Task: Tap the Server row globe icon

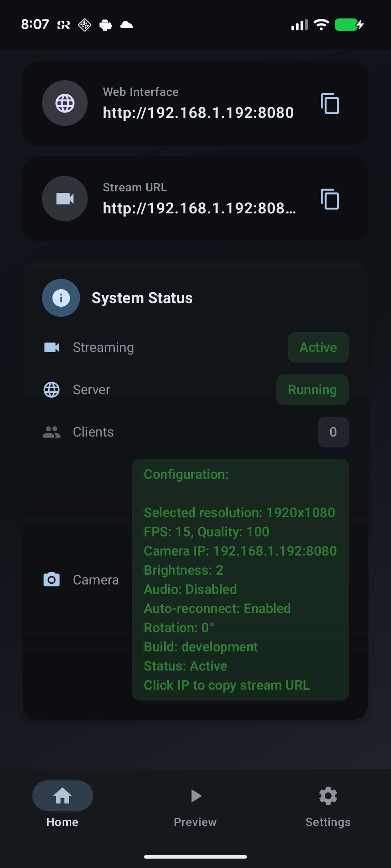Action: [52, 390]
